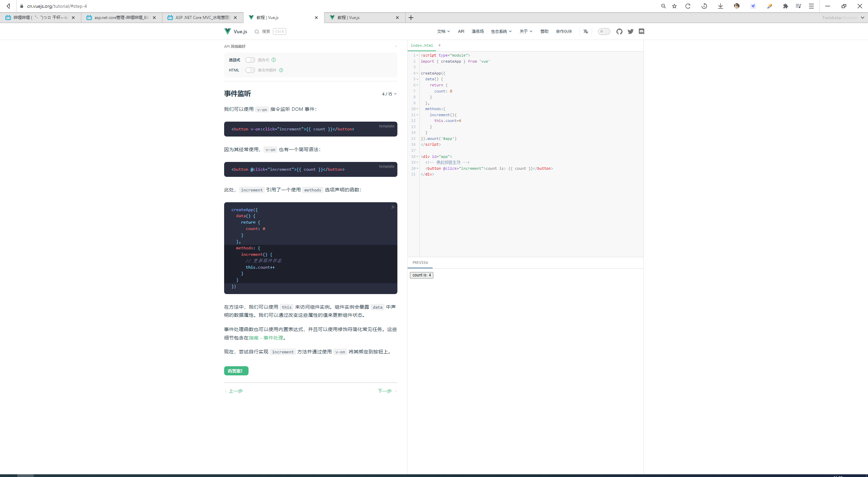Select the PREVIEW tab
Image resolution: width=868 pixels, height=477 pixels.
(x=420, y=263)
